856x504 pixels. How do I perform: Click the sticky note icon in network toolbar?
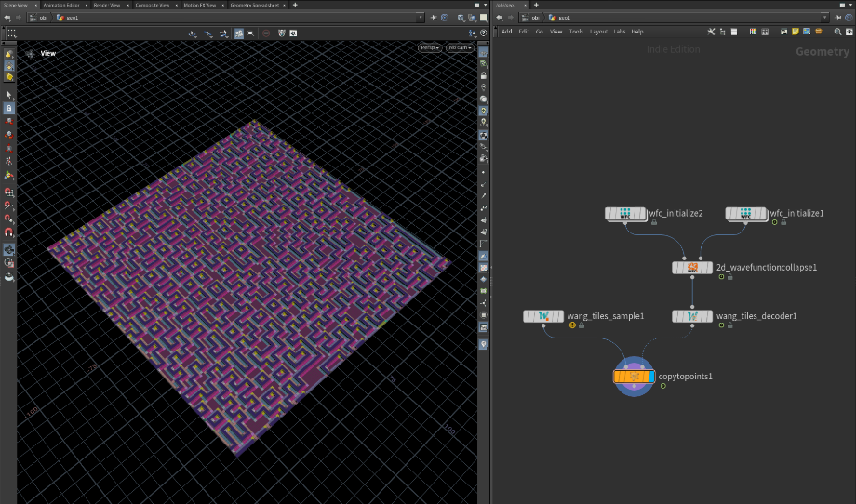coord(796,32)
